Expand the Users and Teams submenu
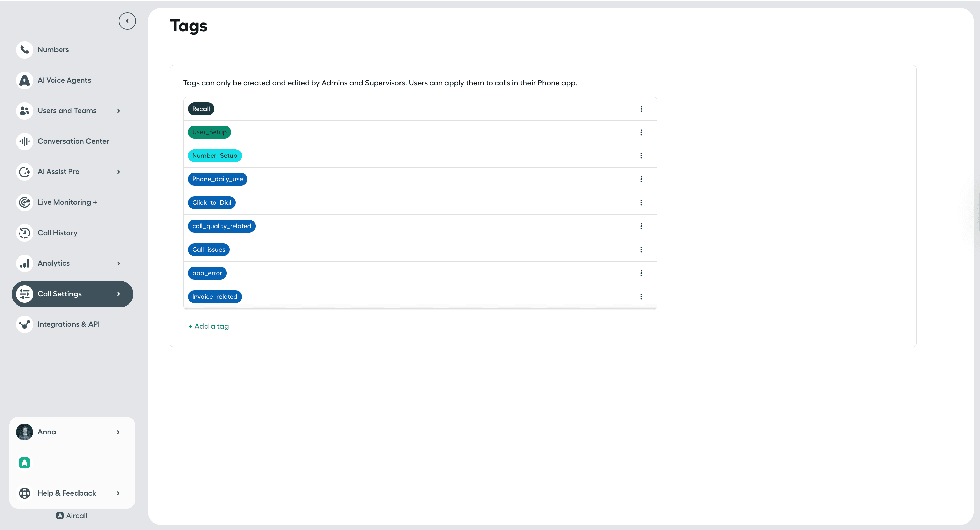980x530 pixels. 118,111
